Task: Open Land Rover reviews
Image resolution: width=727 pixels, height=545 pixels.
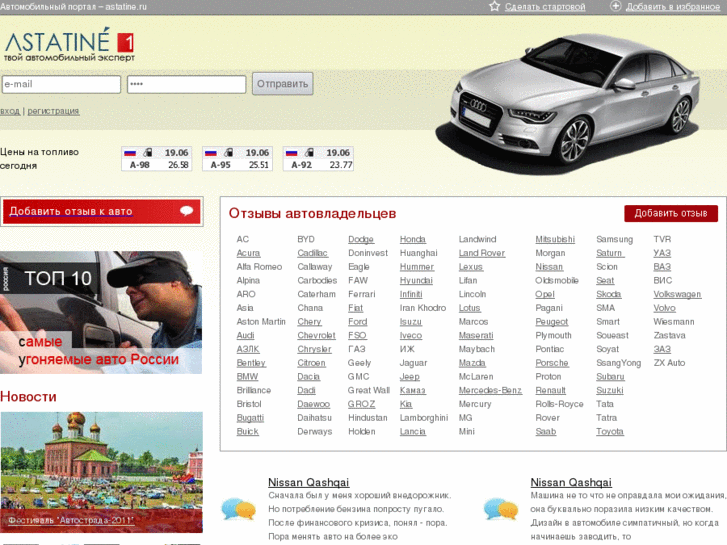Action: (x=482, y=253)
